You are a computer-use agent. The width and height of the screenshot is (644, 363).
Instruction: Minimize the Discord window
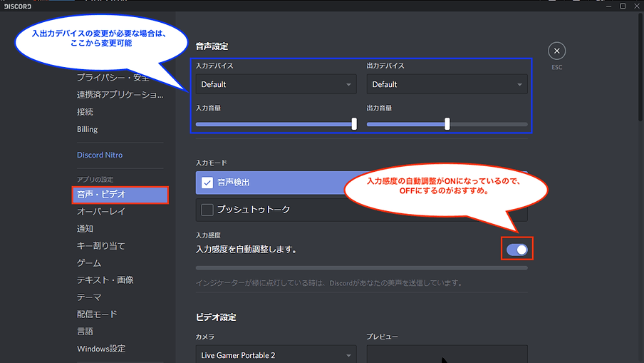tap(608, 6)
